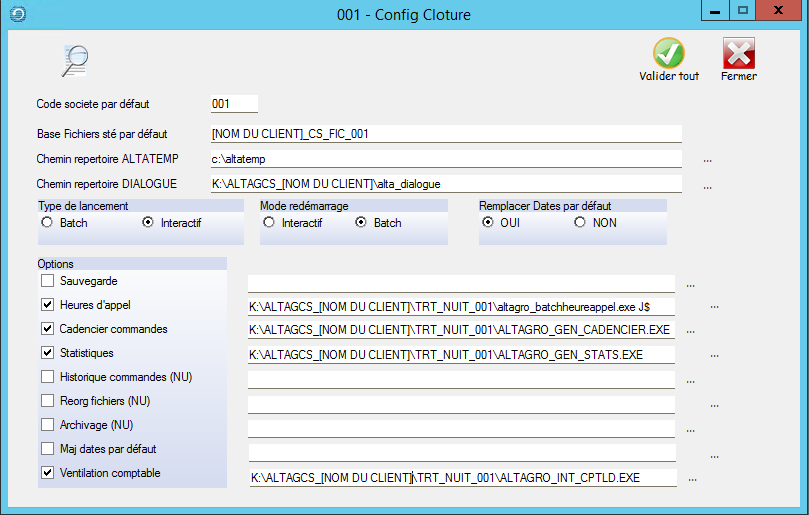
Task: Toggle the Archivage (NU) checkbox
Action: [x=47, y=425]
